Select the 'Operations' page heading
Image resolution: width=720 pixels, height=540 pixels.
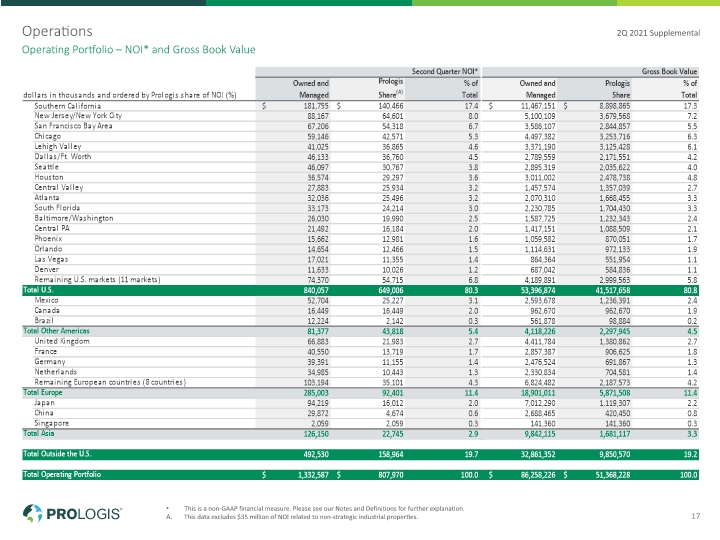[57, 31]
